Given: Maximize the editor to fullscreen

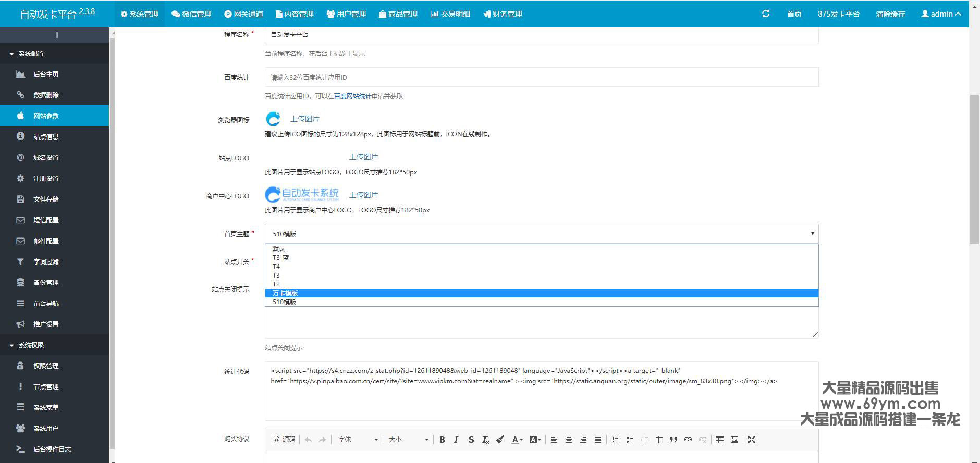Looking at the screenshot, I should tap(752, 440).
